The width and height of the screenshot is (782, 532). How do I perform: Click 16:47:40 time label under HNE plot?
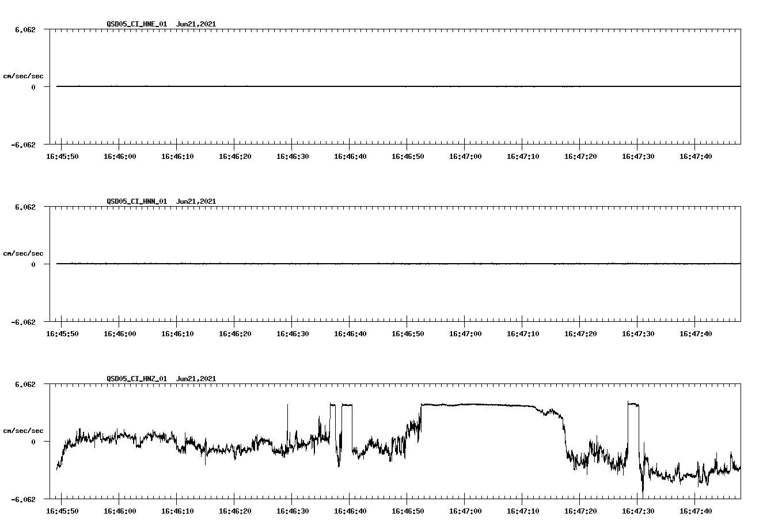(696, 157)
